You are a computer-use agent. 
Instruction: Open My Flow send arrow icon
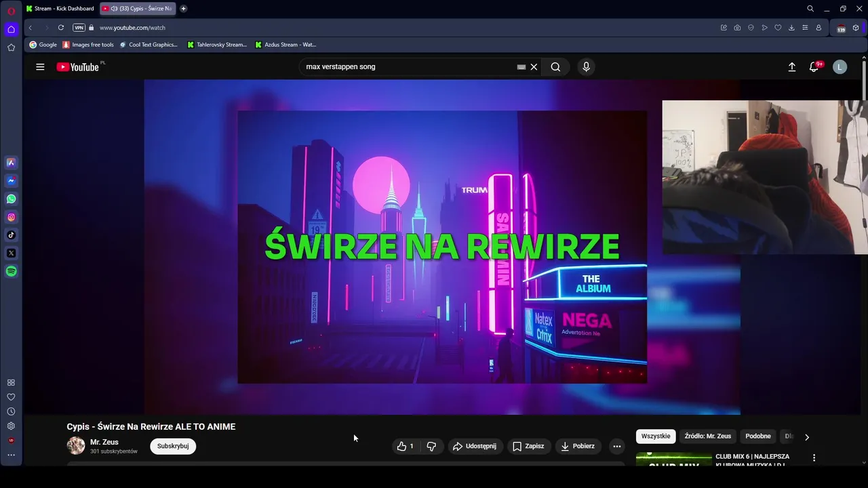(764, 28)
